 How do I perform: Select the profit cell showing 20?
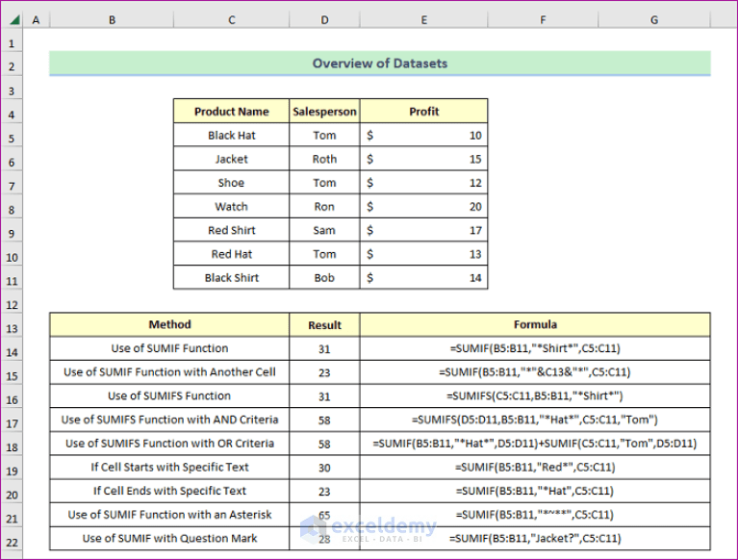pos(424,207)
